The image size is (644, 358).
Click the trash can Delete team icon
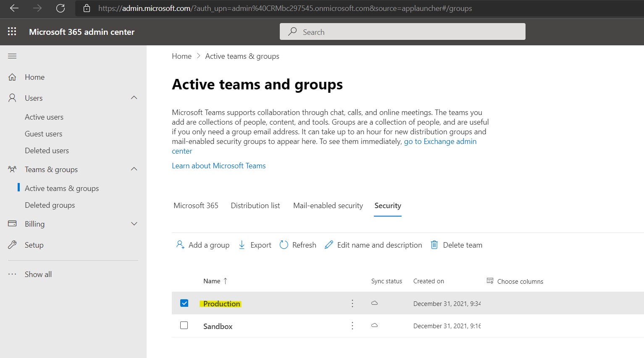pos(434,245)
